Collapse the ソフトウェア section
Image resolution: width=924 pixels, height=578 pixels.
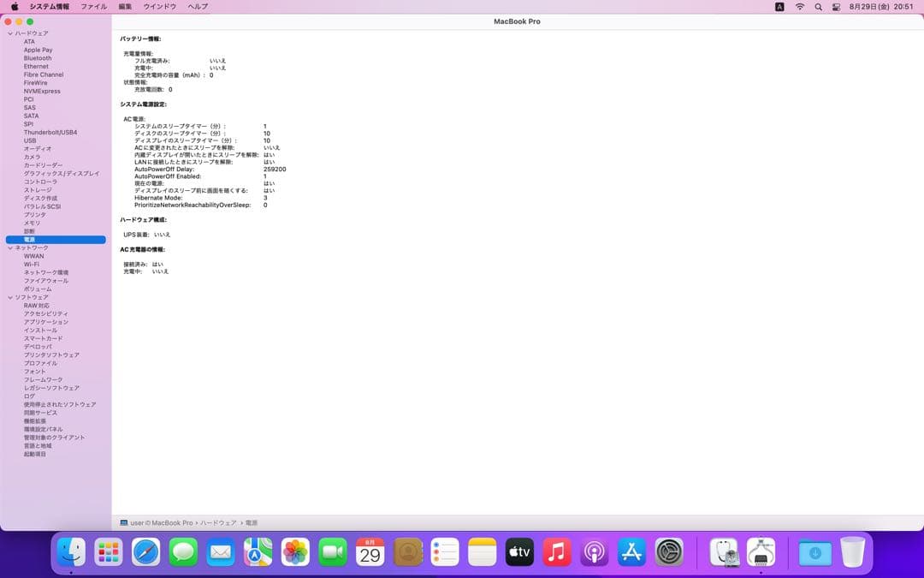10,297
